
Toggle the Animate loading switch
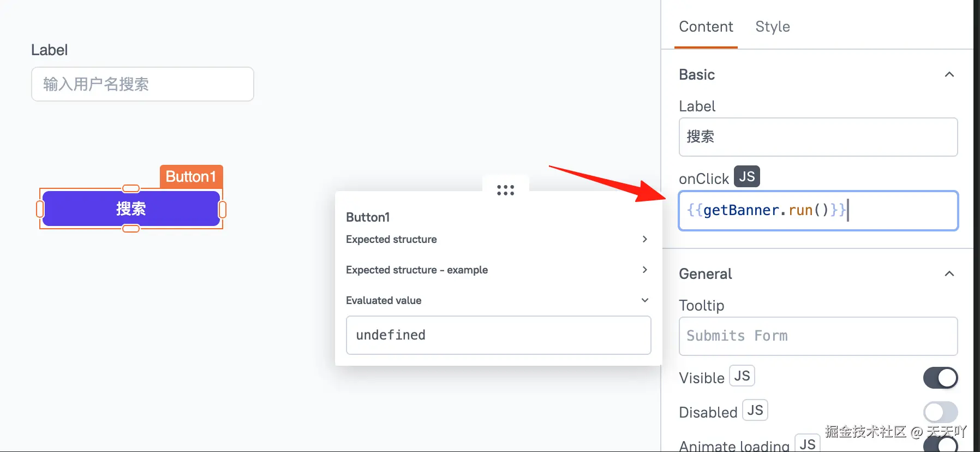[940, 445]
